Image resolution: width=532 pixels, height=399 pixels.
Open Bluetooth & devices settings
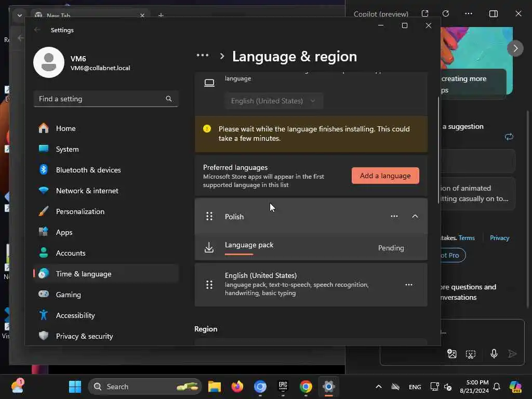click(x=106, y=170)
